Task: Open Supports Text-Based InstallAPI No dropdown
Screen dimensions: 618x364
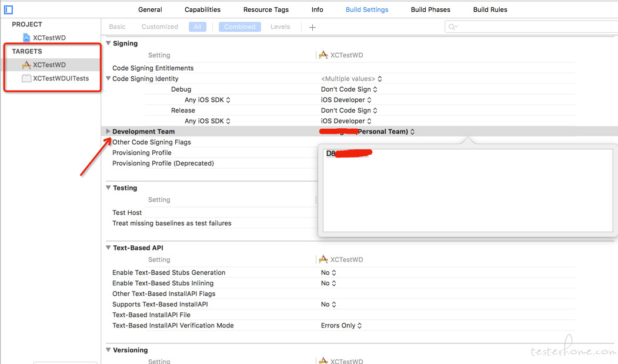Action: (328, 305)
